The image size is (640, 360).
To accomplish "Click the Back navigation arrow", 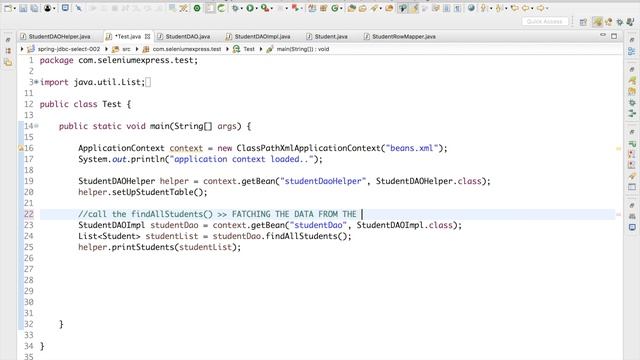I will tap(526, 8).
